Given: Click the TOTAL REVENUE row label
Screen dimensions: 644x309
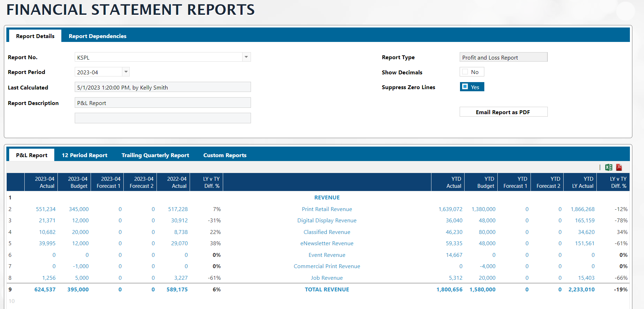Looking at the screenshot, I should (x=327, y=290).
